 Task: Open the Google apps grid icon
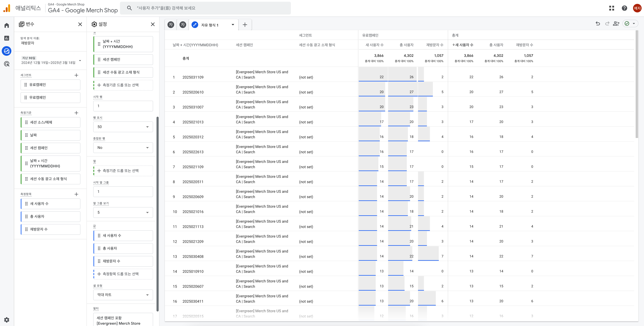pyautogui.click(x=612, y=8)
